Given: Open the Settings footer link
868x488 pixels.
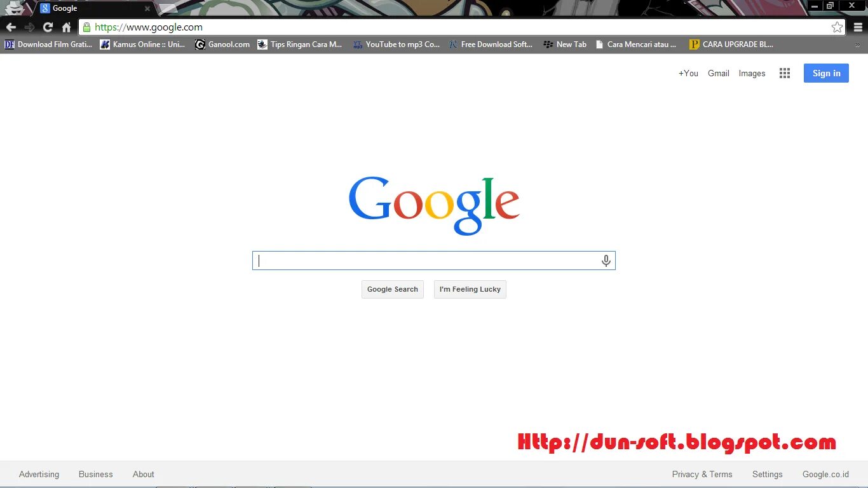Looking at the screenshot, I should point(768,474).
